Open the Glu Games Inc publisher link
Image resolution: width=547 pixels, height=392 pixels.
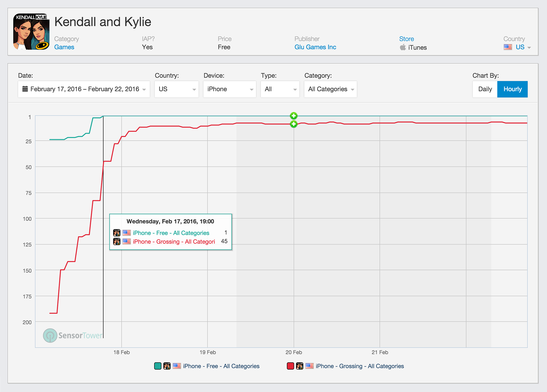coord(315,47)
